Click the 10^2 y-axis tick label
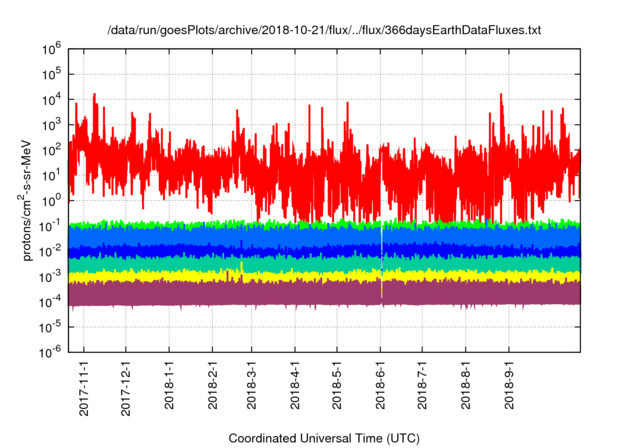 (x=51, y=150)
